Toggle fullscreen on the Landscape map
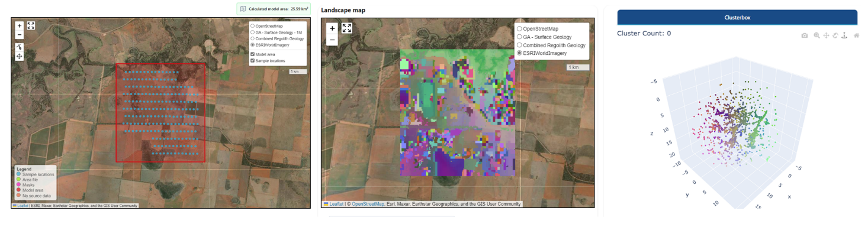This screenshot has height=227, width=868. point(347,28)
